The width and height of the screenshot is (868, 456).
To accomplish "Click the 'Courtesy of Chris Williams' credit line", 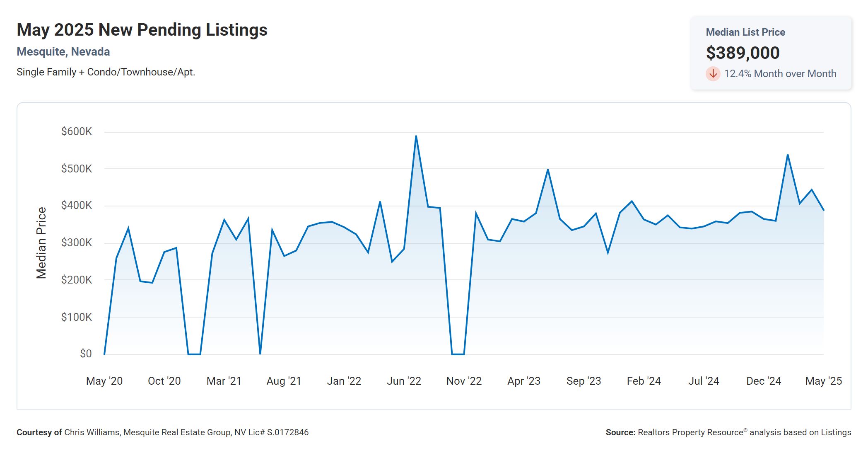I will pos(163,432).
